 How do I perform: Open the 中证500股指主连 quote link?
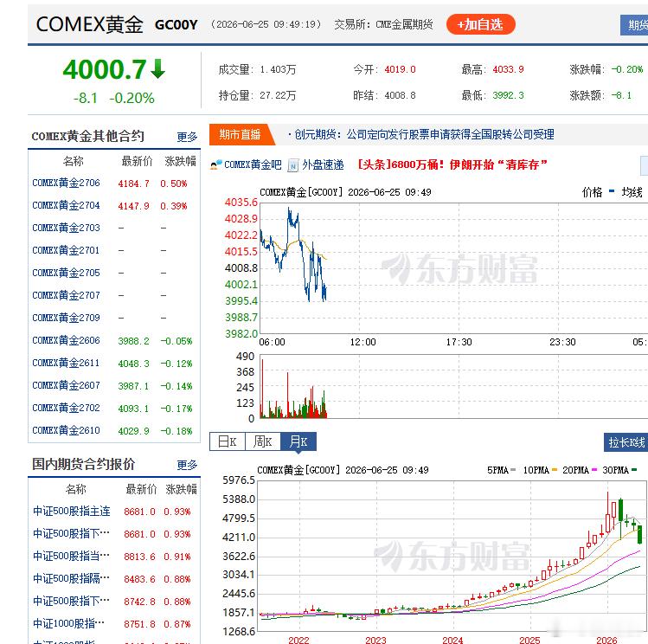click(x=72, y=512)
